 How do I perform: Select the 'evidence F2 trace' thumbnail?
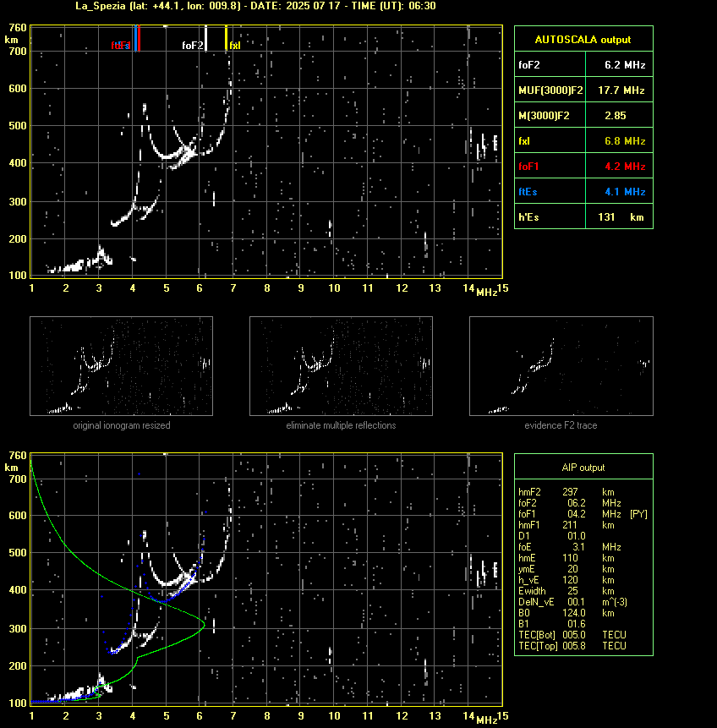coord(561,366)
